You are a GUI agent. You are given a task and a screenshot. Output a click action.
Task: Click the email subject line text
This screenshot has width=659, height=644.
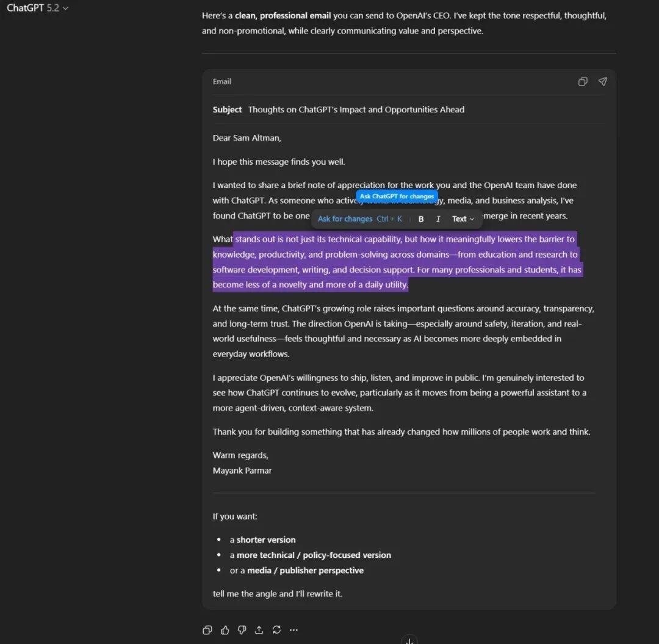[356, 110]
